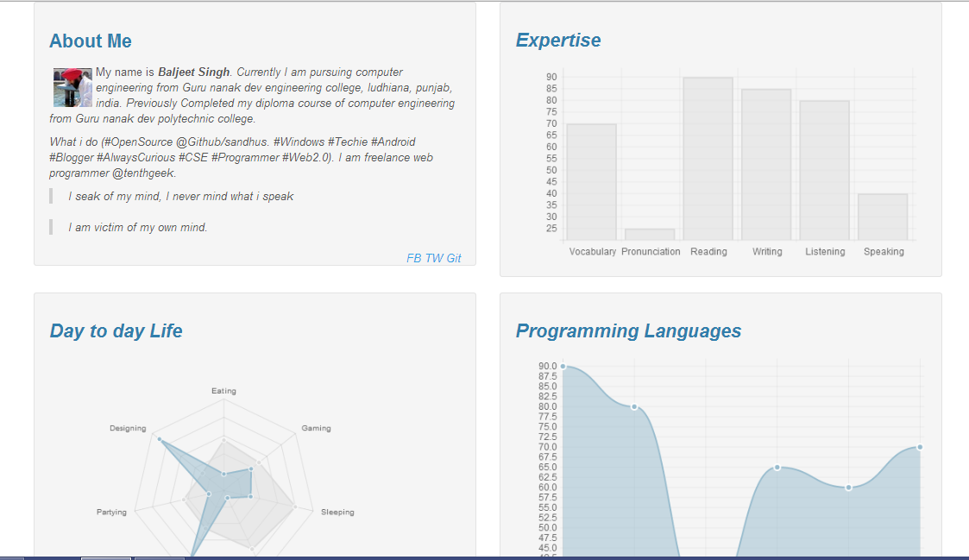This screenshot has height=560, width=969.
Task: Click the Day to day Life heading
Action: click(116, 330)
